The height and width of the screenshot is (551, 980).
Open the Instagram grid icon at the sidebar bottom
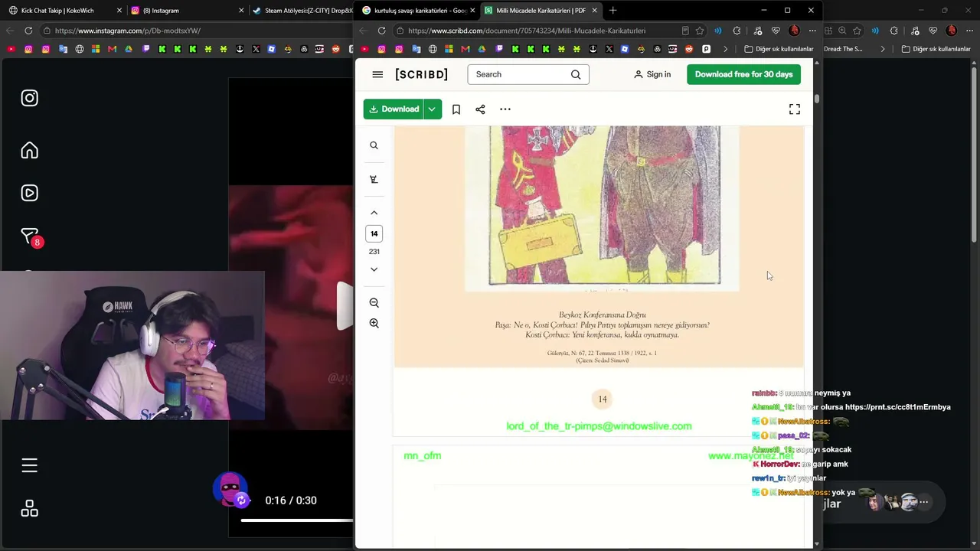(x=29, y=508)
